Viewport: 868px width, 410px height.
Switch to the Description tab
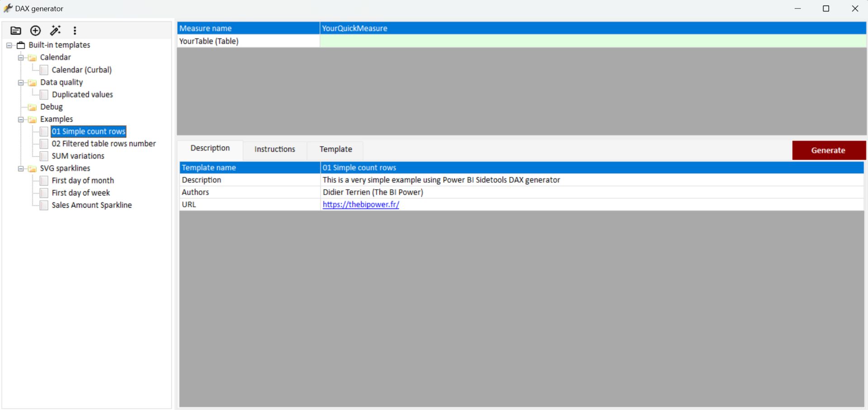[210, 149]
